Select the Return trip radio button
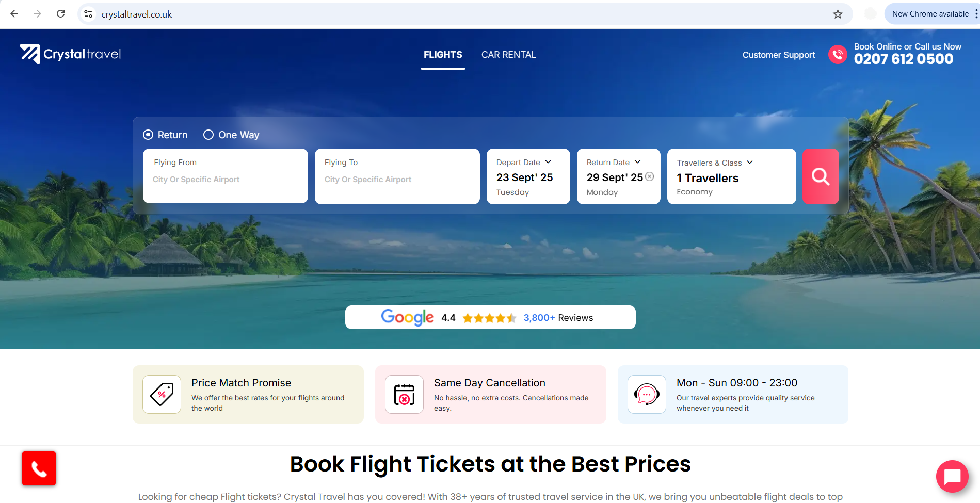The width and height of the screenshot is (980, 503). [148, 135]
